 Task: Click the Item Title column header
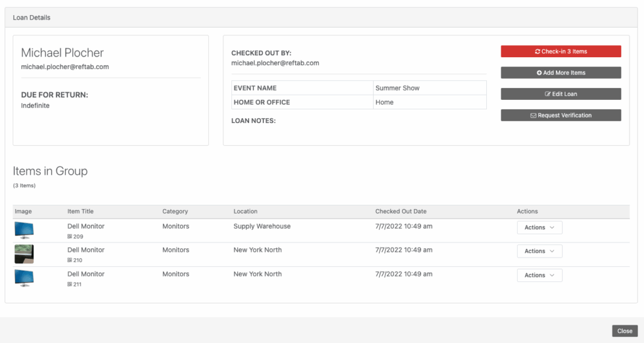(x=80, y=212)
